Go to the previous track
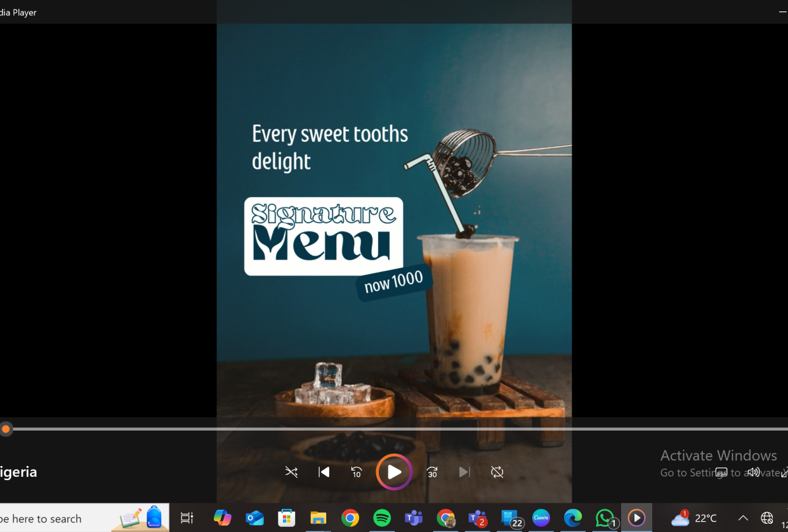The height and width of the screenshot is (532, 788). 324,472
